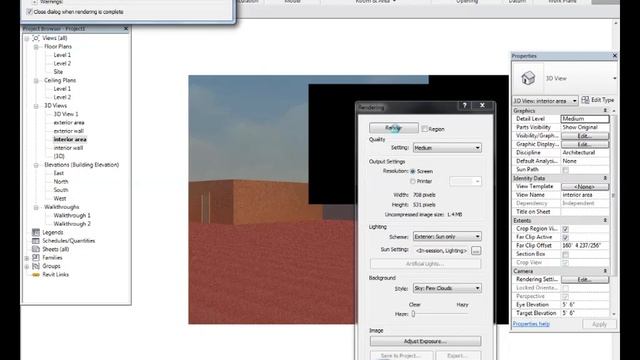This screenshot has height=360, width=640.
Task: Open 3D View 1 in browser
Action: [66, 114]
